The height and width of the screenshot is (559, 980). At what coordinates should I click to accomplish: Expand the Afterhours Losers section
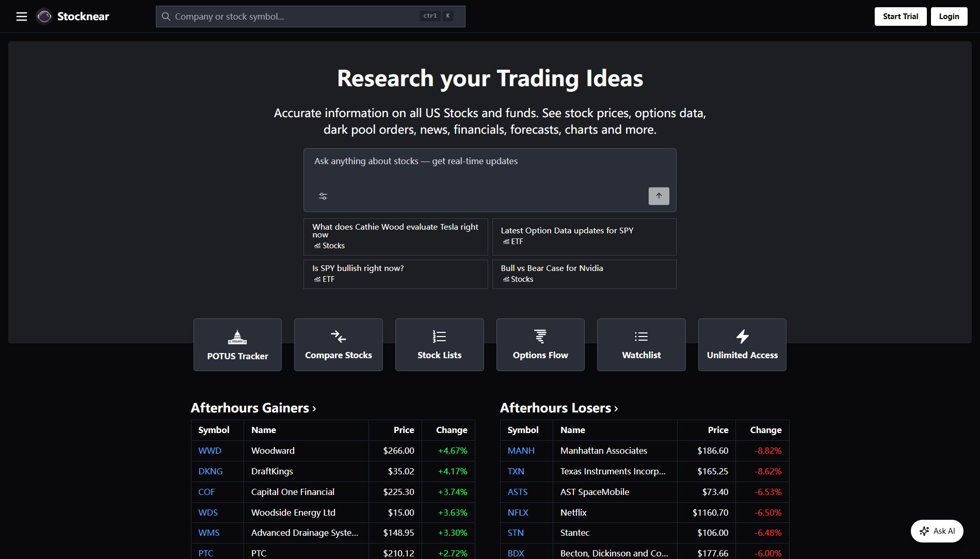point(559,408)
